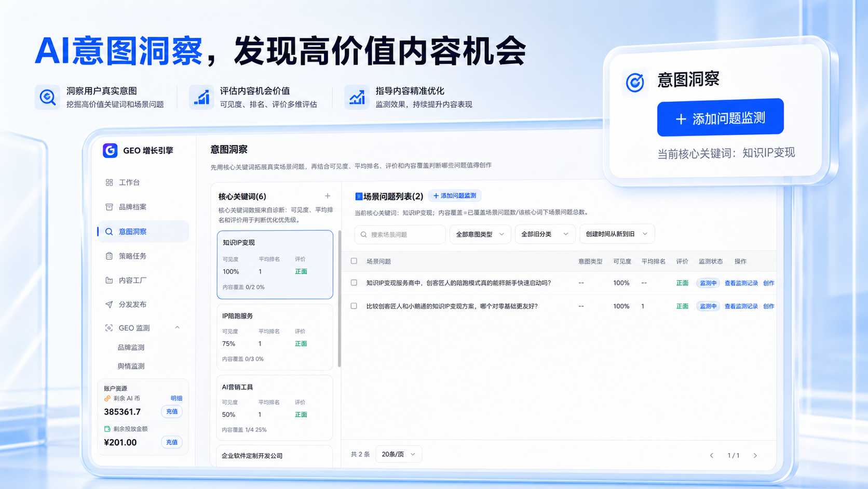
Task: Click the 平均排名 column header in table
Action: 653,261
